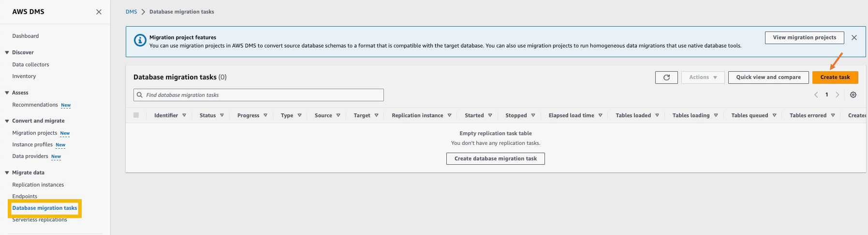Go to previous page of tasks
The height and width of the screenshot is (235, 868).
coord(816,95)
